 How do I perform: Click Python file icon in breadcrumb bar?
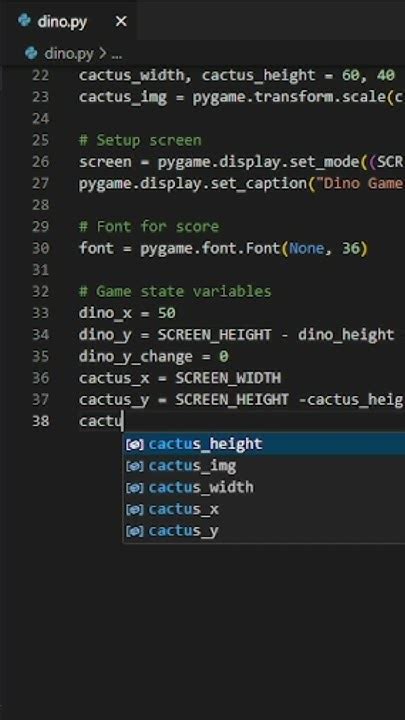(31, 53)
